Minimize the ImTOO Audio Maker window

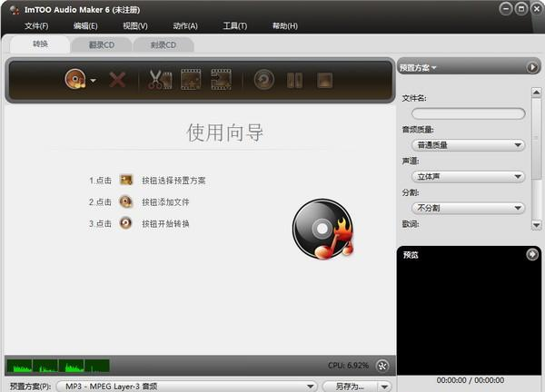click(506, 9)
